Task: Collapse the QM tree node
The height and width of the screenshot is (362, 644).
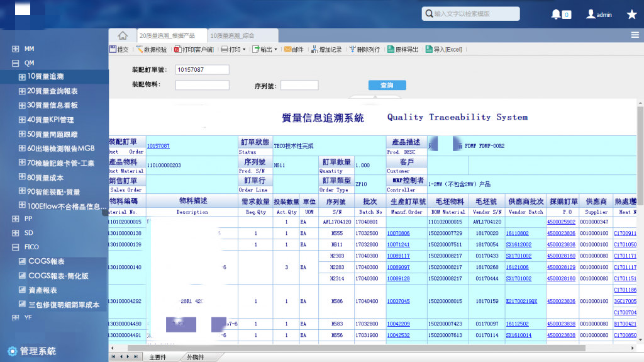Action: point(16,63)
